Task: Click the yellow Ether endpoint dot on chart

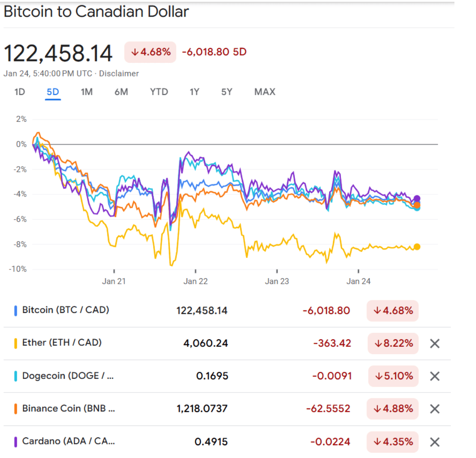Action: point(417,247)
